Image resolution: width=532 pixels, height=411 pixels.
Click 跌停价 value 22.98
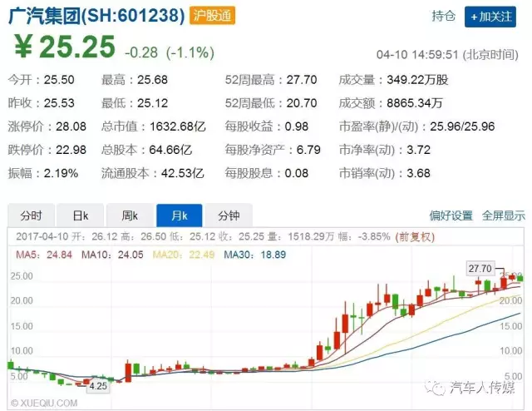coord(71,150)
